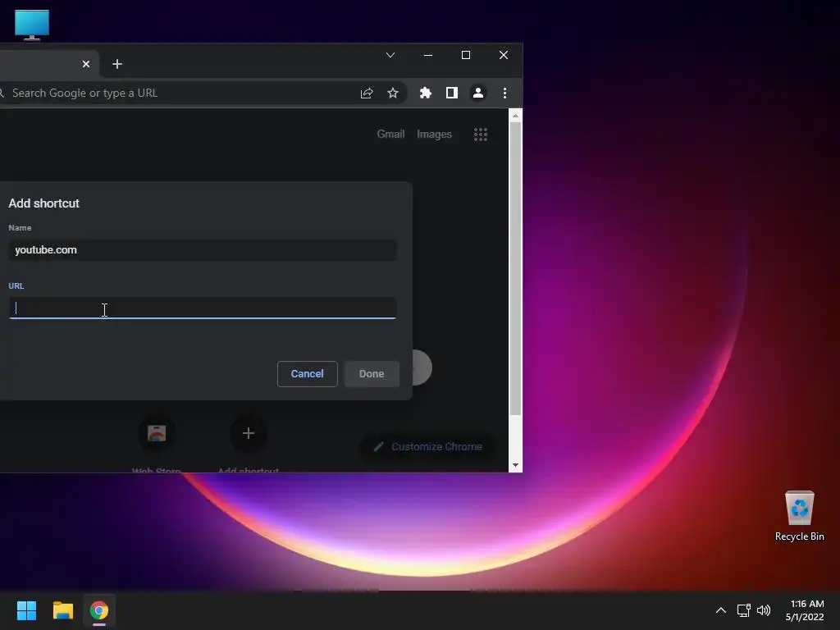Close the current Chrome tab
The image size is (840, 630).
(x=85, y=64)
